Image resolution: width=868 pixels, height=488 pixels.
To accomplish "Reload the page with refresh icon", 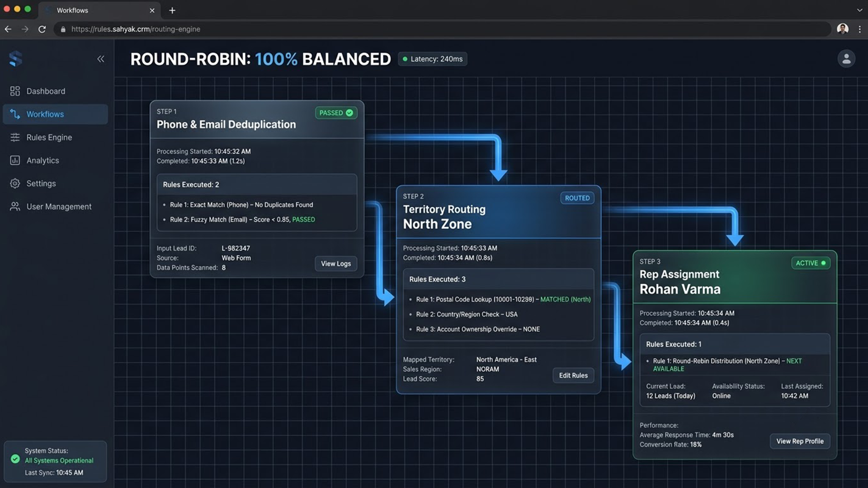I will [42, 29].
